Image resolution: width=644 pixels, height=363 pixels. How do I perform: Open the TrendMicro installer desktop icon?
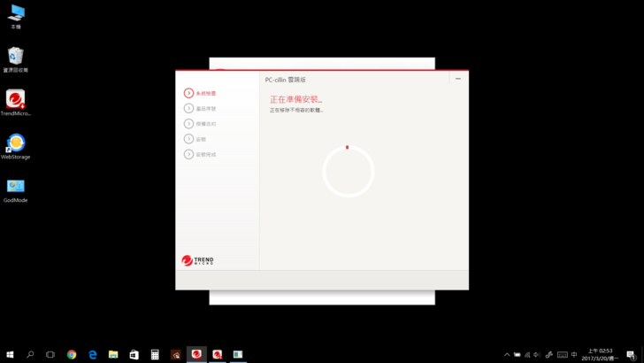click(x=16, y=103)
